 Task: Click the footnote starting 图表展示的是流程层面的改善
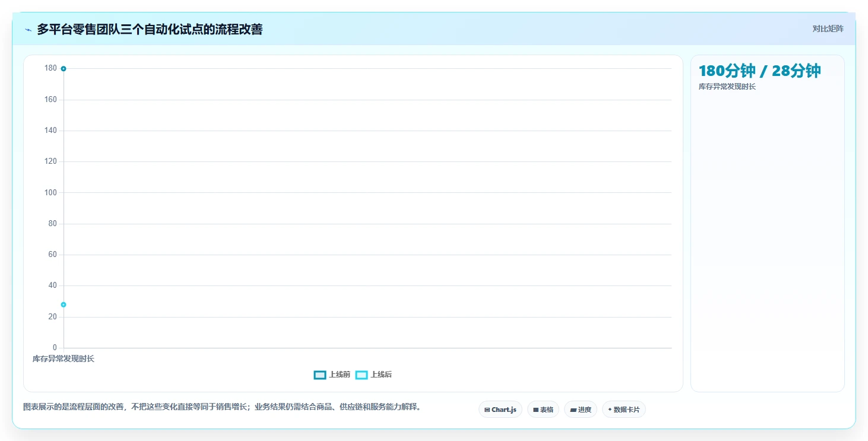point(222,407)
